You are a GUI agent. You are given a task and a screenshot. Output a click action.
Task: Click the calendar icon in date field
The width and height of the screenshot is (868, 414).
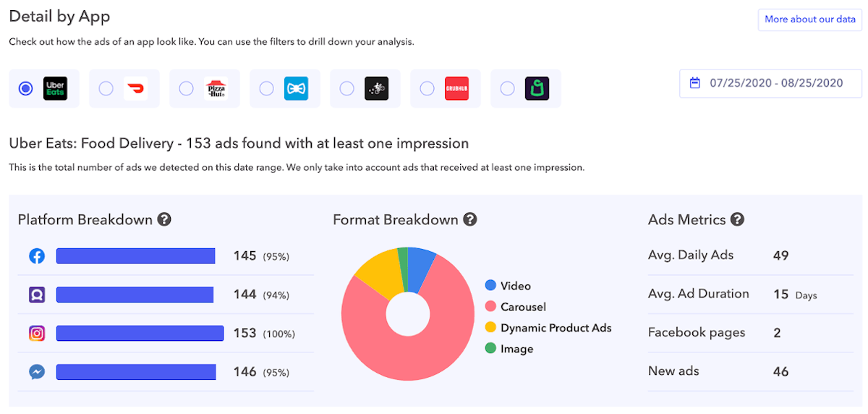click(695, 83)
